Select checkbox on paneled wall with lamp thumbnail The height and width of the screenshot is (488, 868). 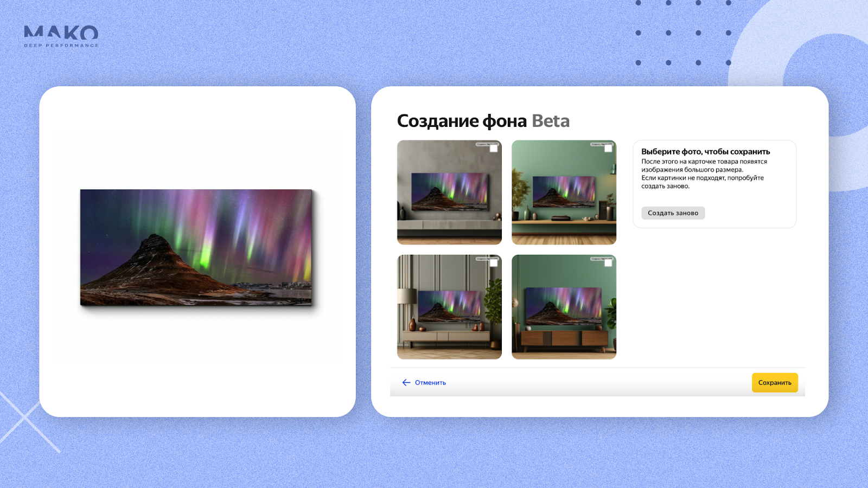494,263
